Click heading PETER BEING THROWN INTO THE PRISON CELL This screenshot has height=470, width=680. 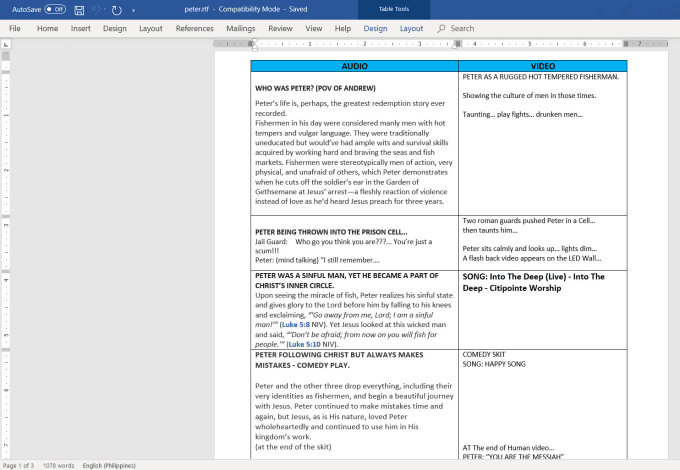331,232
